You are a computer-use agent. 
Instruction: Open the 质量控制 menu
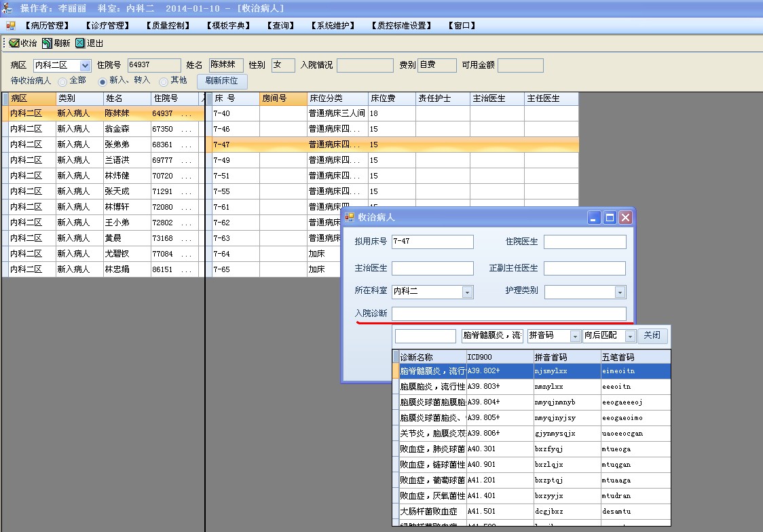[x=168, y=25]
